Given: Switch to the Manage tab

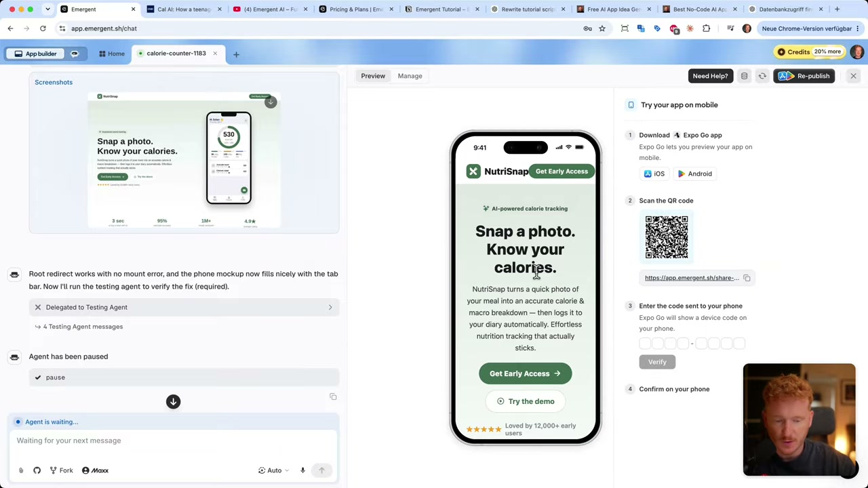Looking at the screenshot, I should (410, 76).
